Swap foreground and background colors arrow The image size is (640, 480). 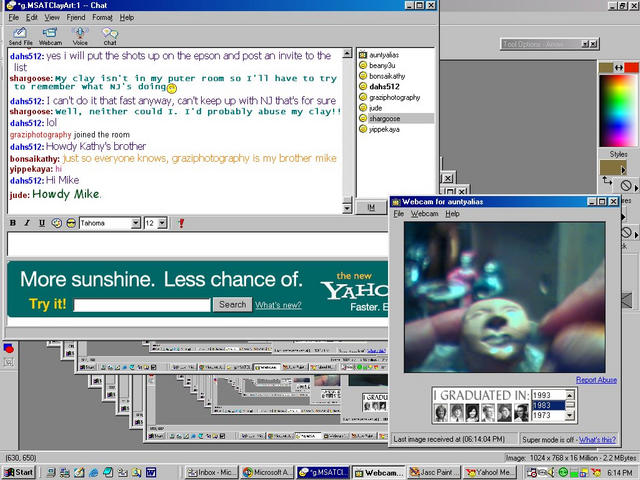click(x=619, y=67)
